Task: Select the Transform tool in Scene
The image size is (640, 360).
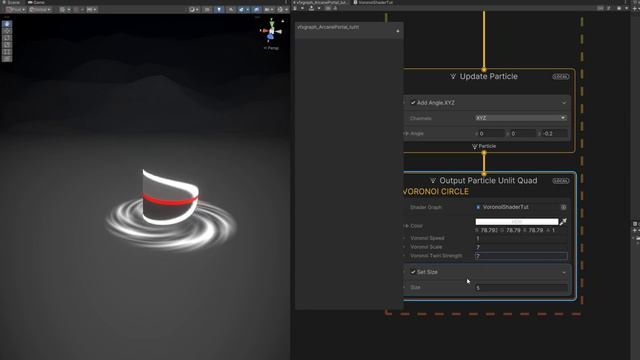Action: tap(7, 58)
